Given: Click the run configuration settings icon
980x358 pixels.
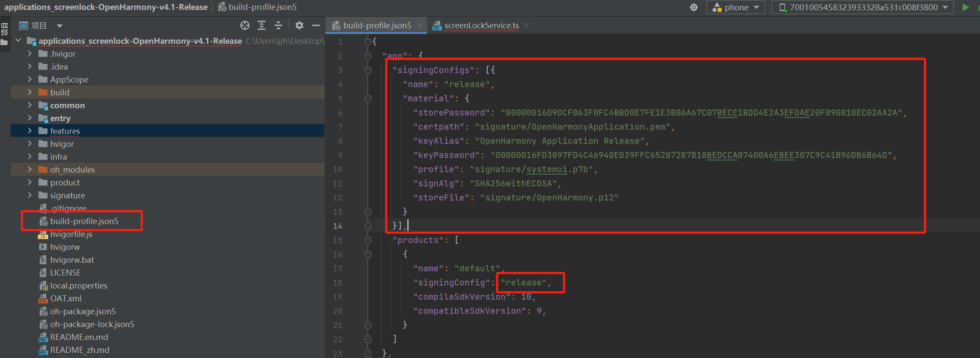Looking at the screenshot, I should 694,7.
